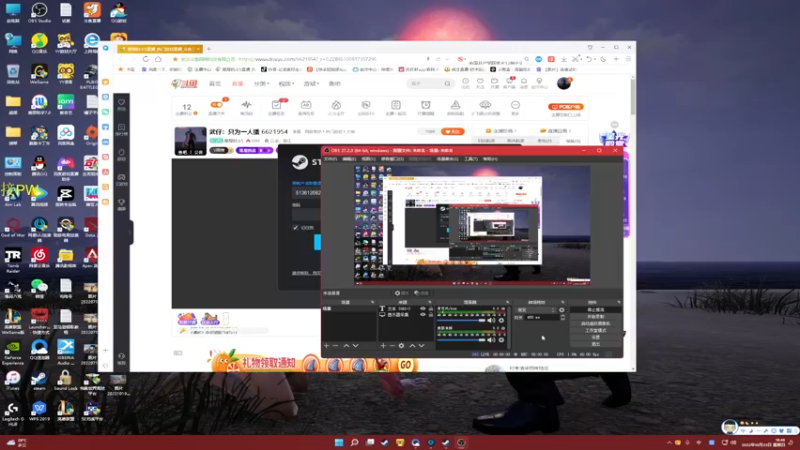Open settings gear for 桌面音频 mixer channel
The height and width of the screenshot is (450, 800).
(x=502, y=340)
